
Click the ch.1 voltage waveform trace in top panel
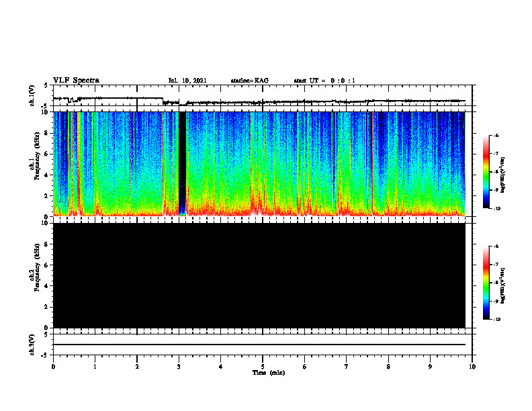click(x=259, y=101)
